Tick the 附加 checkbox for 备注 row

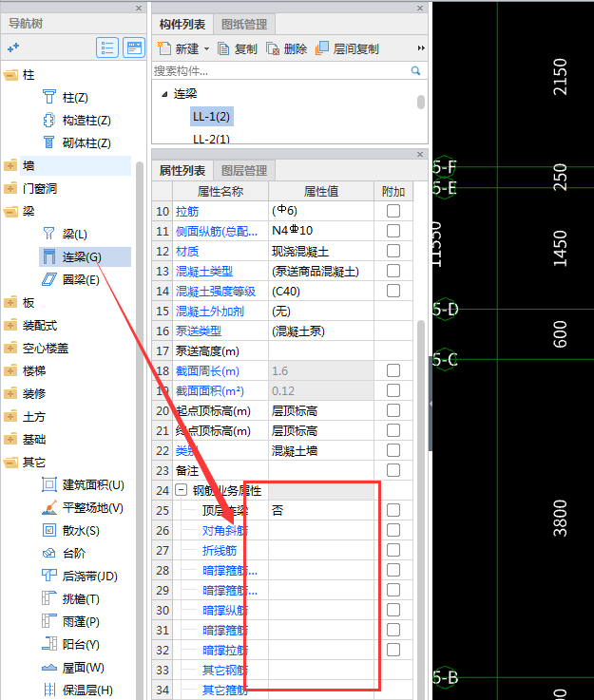393,470
